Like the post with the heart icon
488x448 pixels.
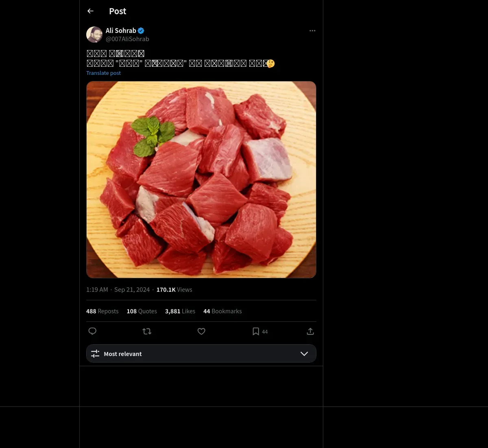tap(201, 331)
